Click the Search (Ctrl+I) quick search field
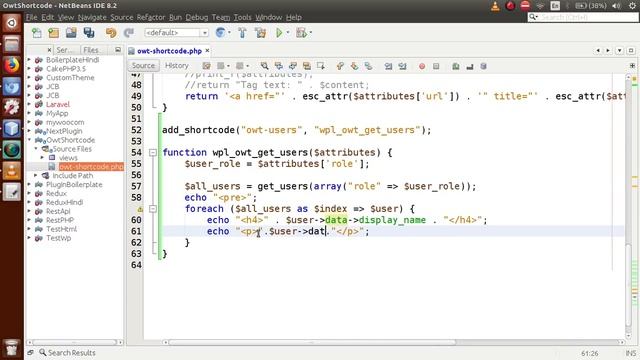 pyautogui.click(x=582, y=17)
